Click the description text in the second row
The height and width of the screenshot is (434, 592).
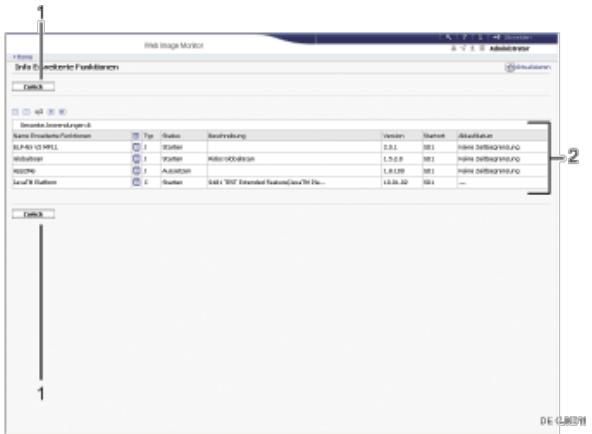click(231, 159)
